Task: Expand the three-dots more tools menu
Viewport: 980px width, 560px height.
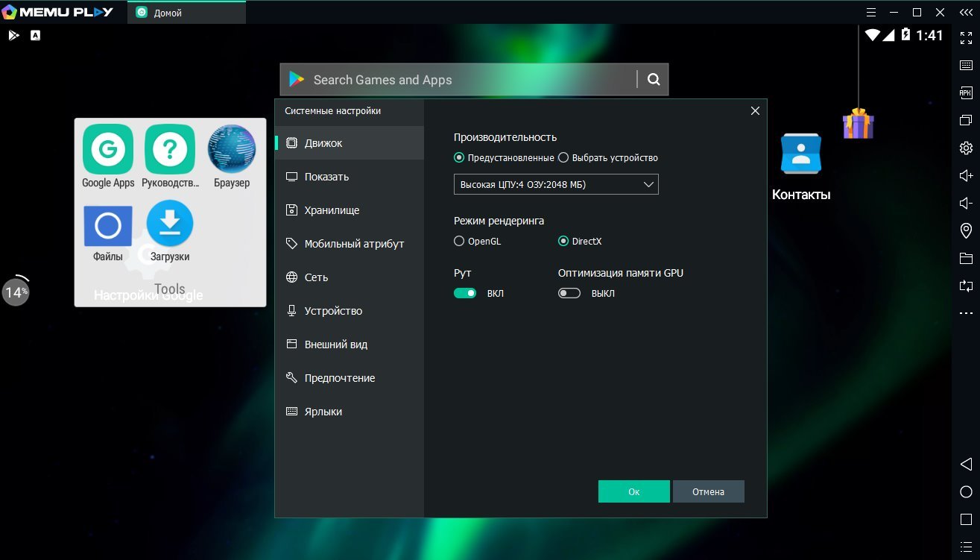Action: 966,313
